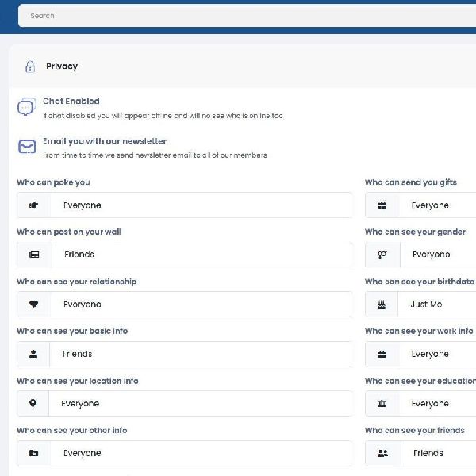The height and width of the screenshot is (476, 476).
Task: Click the Privacy lock icon
Action: point(30,67)
